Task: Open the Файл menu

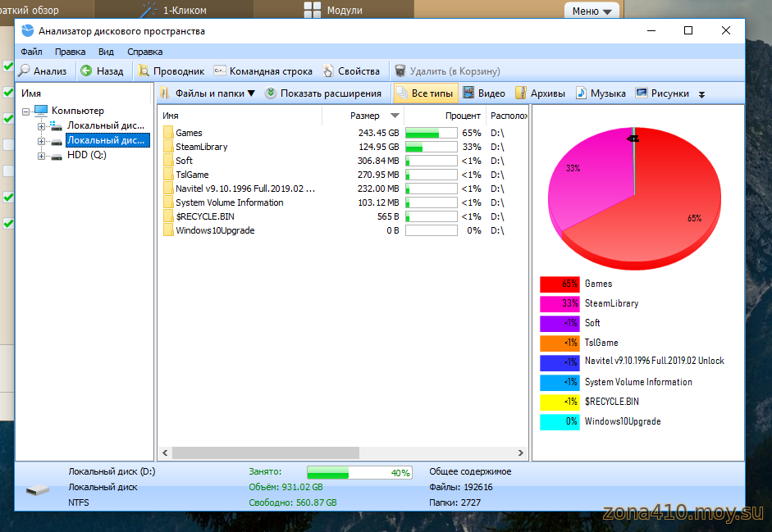Action: pyautogui.click(x=31, y=52)
